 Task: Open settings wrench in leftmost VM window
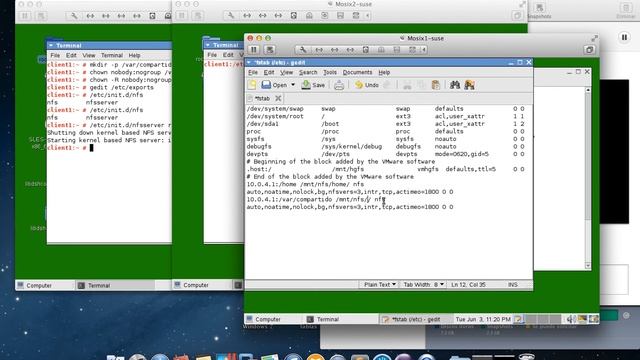[x=74, y=16]
